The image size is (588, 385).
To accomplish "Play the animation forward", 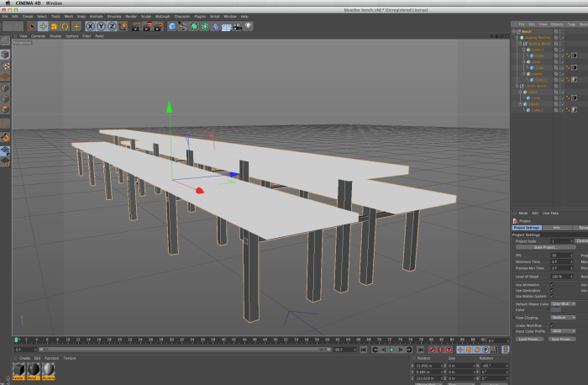I will point(392,350).
